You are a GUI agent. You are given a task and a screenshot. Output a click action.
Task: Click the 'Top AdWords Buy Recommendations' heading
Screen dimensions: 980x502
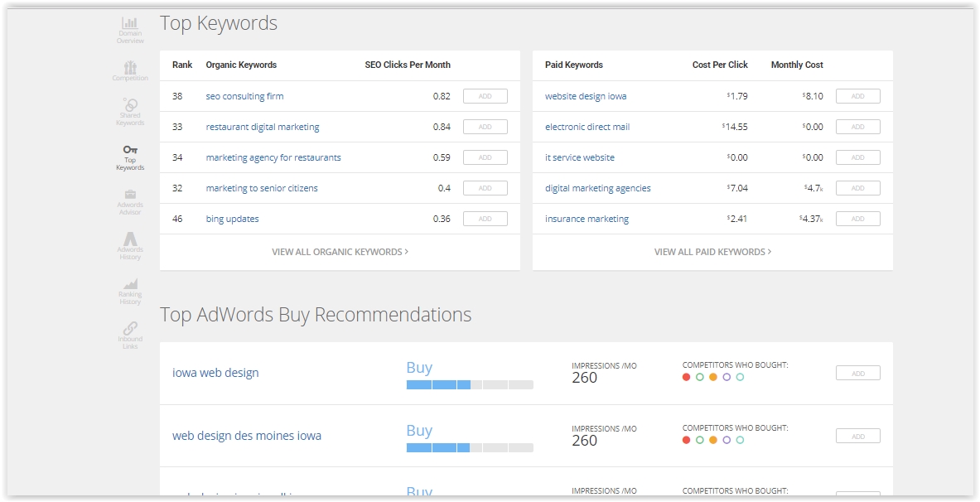316,315
